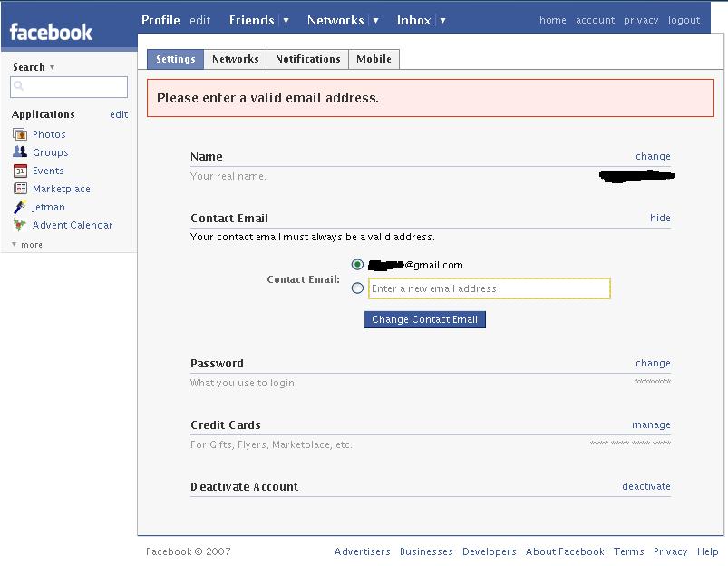Open the Advertisers footer link
The height and width of the screenshot is (566, 728).
tap(362, 551)
